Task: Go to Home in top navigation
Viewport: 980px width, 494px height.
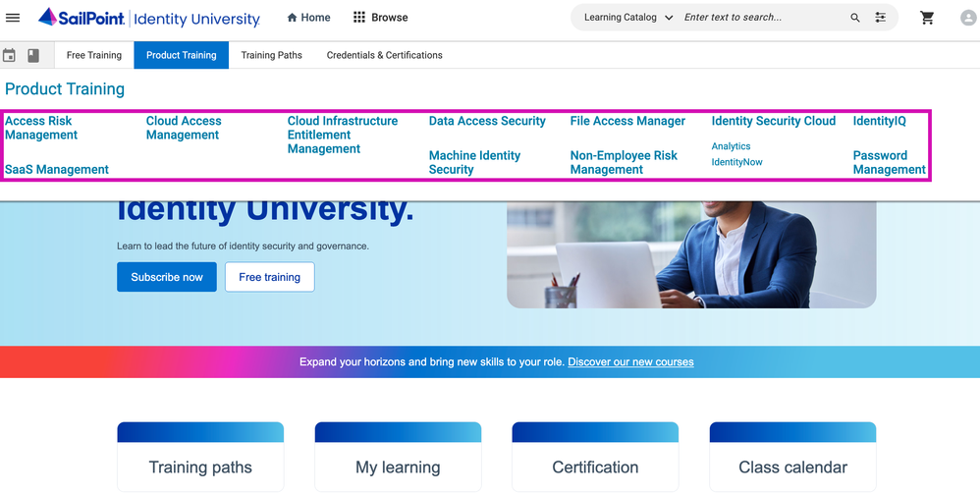Action: [308, 18]
